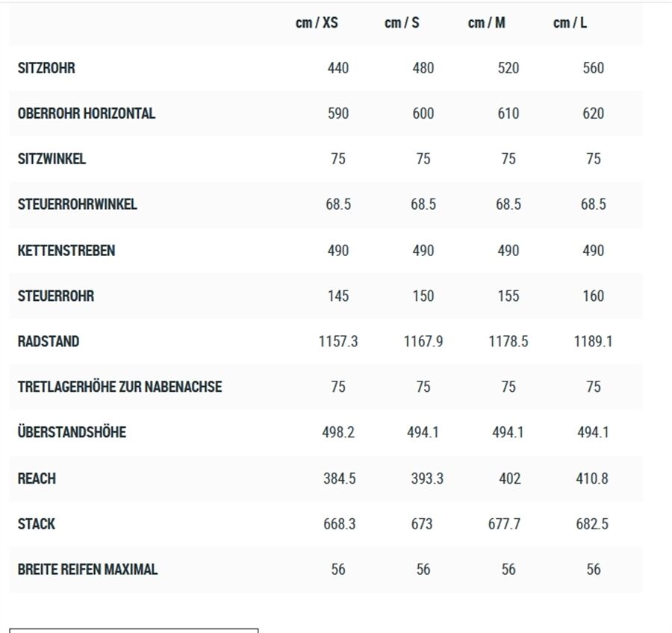Select the ÜBERSTANDSHÖHE row label

tap(72, 431)
